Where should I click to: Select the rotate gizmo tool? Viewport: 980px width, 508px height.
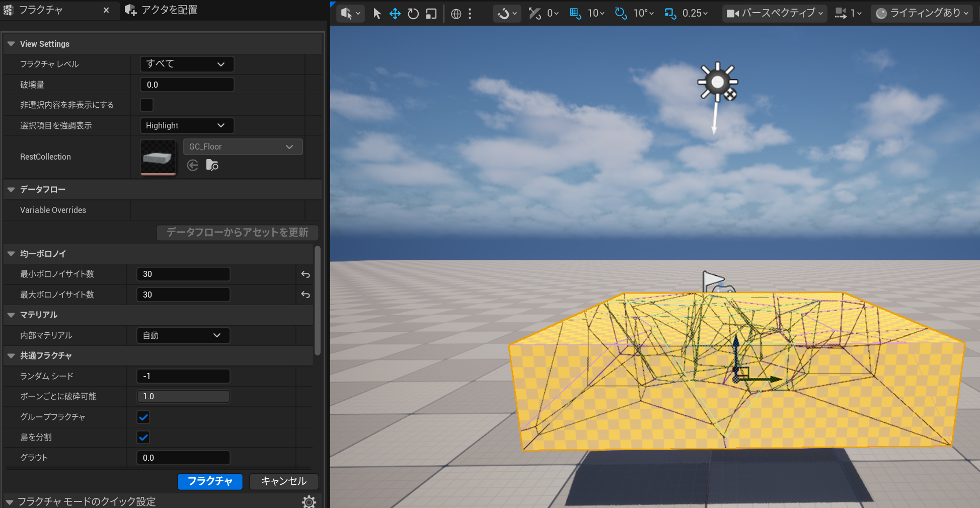(413, 14)
